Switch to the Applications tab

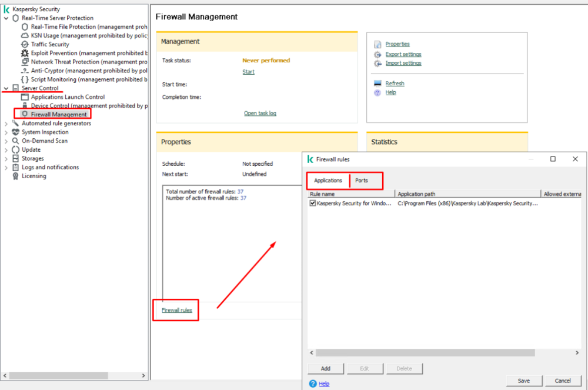point(328,181)
